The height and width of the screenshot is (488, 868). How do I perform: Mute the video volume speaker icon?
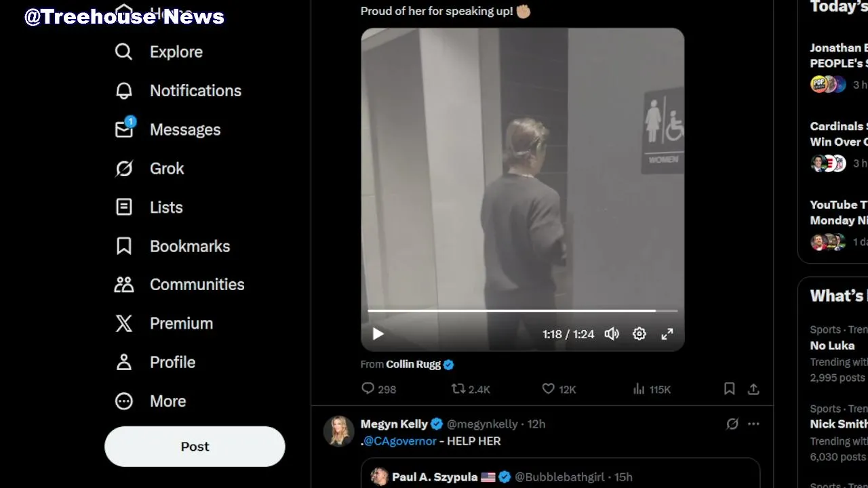pos(612,333)
